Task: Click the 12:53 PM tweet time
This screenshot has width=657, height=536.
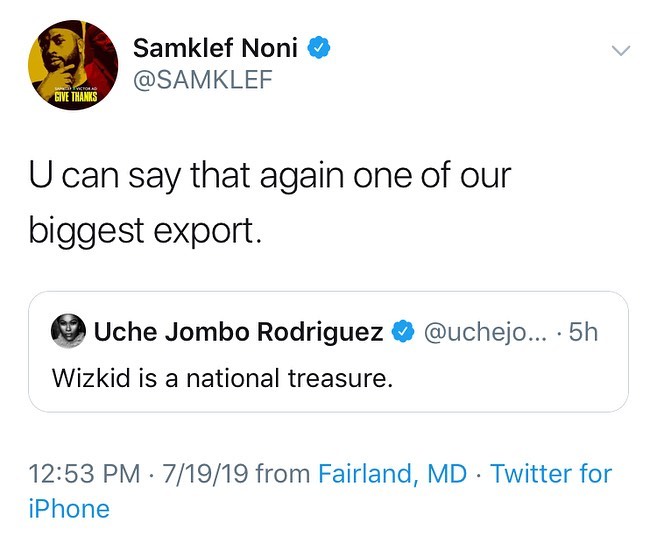Action: coord(84,473)
